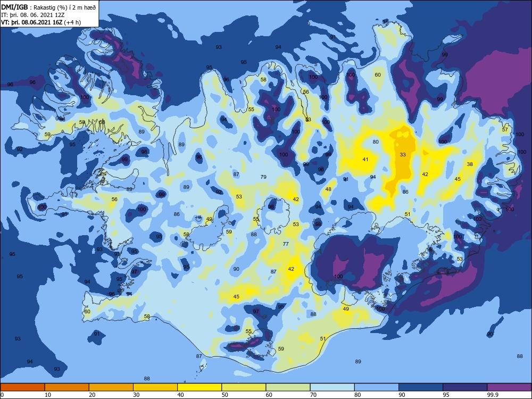Screen dimensions: 532x399
Task: Click the 80–90 light blue legend swatch
Action: tap(377, 387)
